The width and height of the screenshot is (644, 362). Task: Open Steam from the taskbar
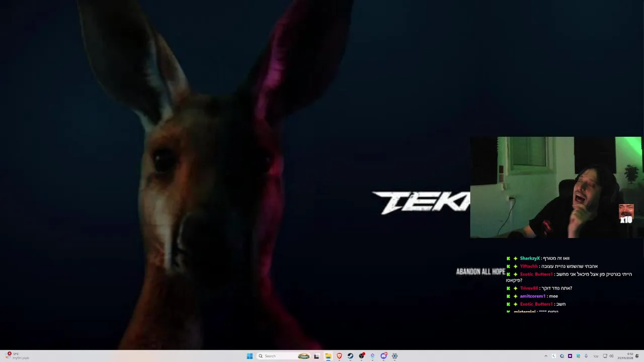[x=350, y=356]
